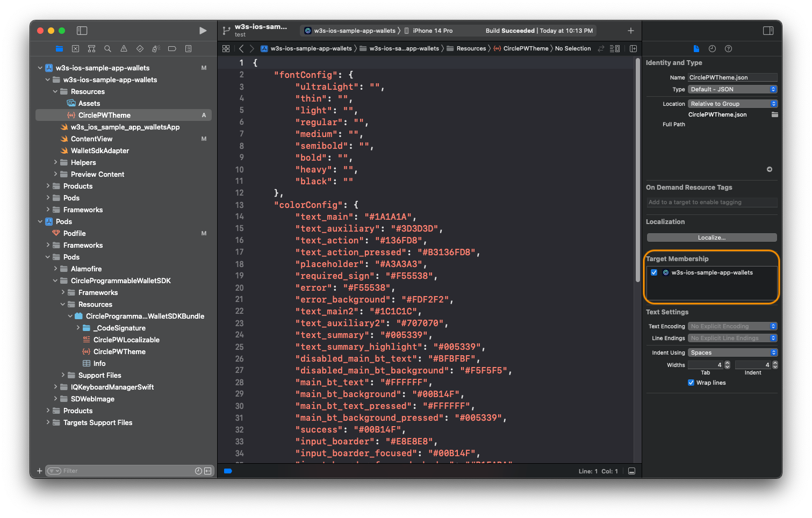
Task: Open the source control navigator
Action: 75,48
